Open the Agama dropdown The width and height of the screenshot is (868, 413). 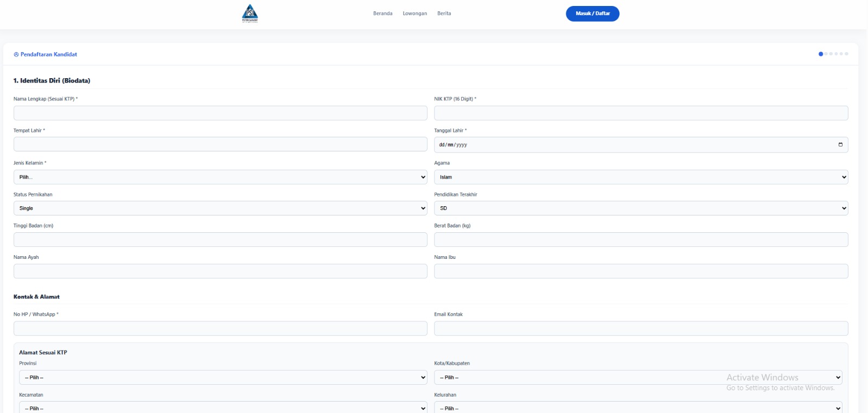641,177
